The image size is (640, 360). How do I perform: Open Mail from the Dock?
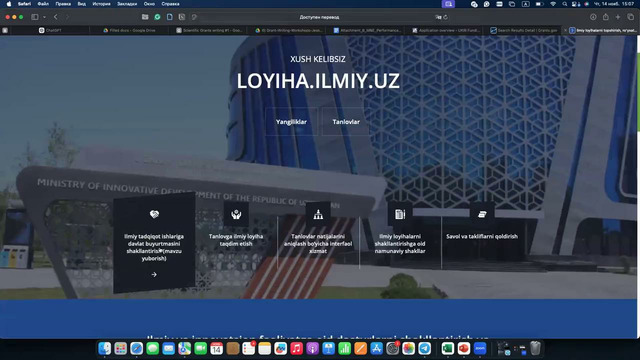pos(169,348)
